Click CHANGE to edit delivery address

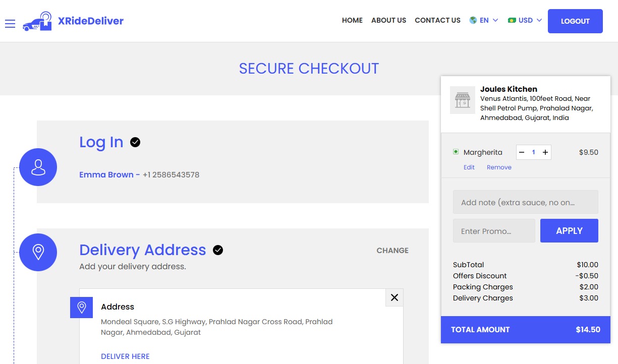[392, 250]
